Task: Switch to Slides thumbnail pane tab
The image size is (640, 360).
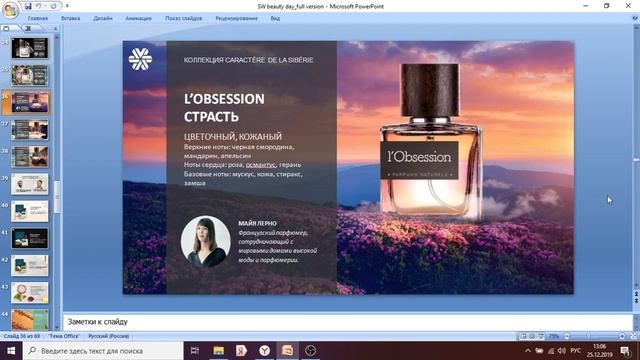Action: click(x=7, y=29)
